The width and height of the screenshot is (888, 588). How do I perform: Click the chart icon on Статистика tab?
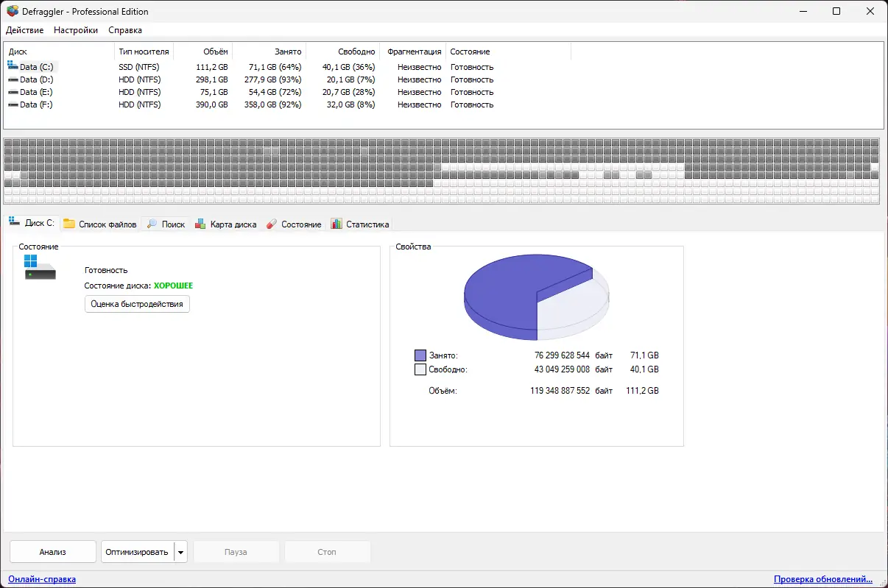click(x=336, y=224)
